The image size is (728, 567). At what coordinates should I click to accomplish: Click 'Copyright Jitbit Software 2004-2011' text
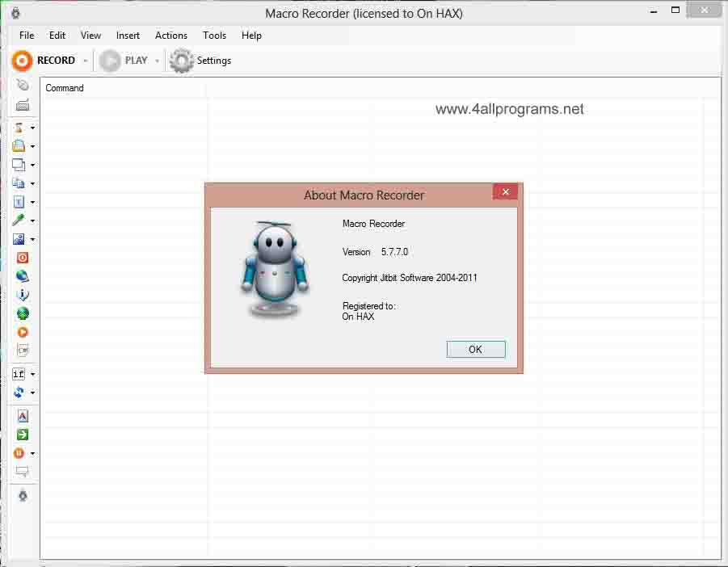pos(410,278)
